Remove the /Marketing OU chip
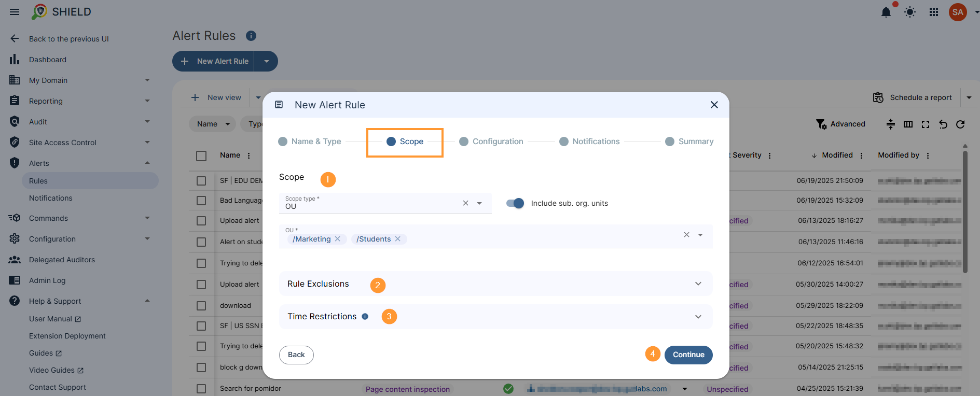980x396 pixels. point(338,239)
